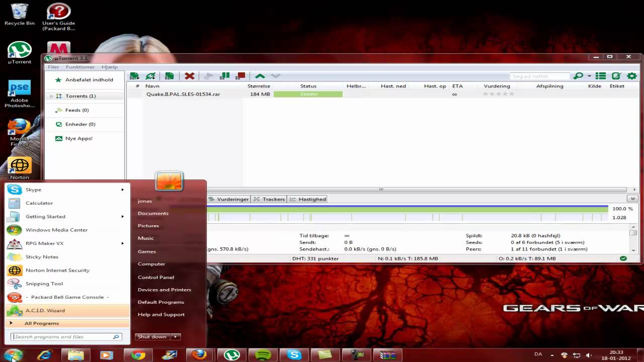
Task: Sort by Status column header
Action: (x=308, y=86)
